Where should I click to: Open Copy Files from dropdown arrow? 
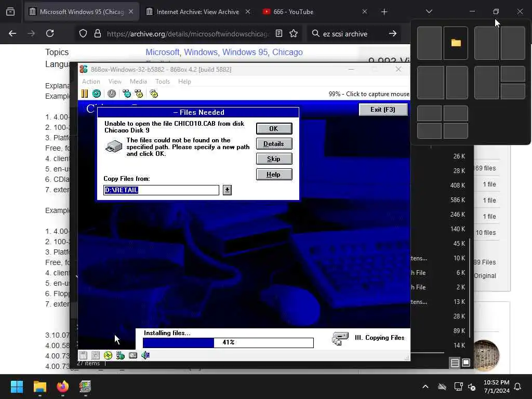click(x=228, y=190)
